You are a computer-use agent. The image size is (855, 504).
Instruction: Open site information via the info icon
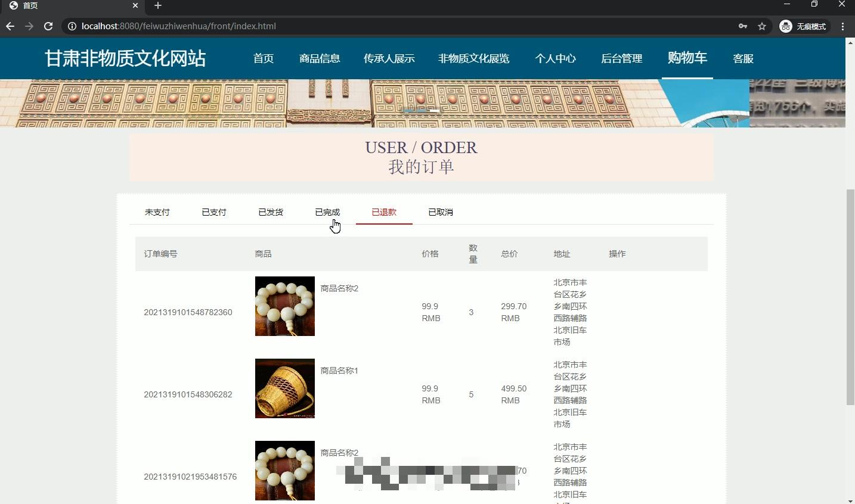[x=72, y=26]
